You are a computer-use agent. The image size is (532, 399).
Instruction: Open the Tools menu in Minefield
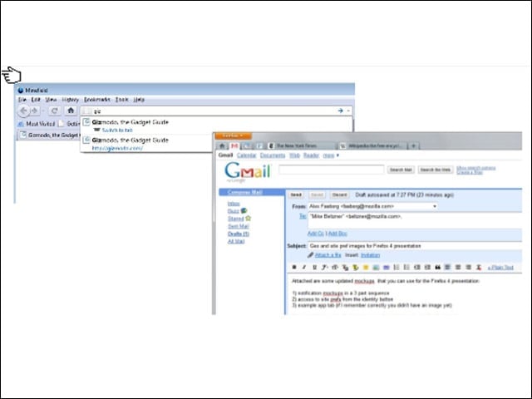pyautogui.click(x=122, y=100)
